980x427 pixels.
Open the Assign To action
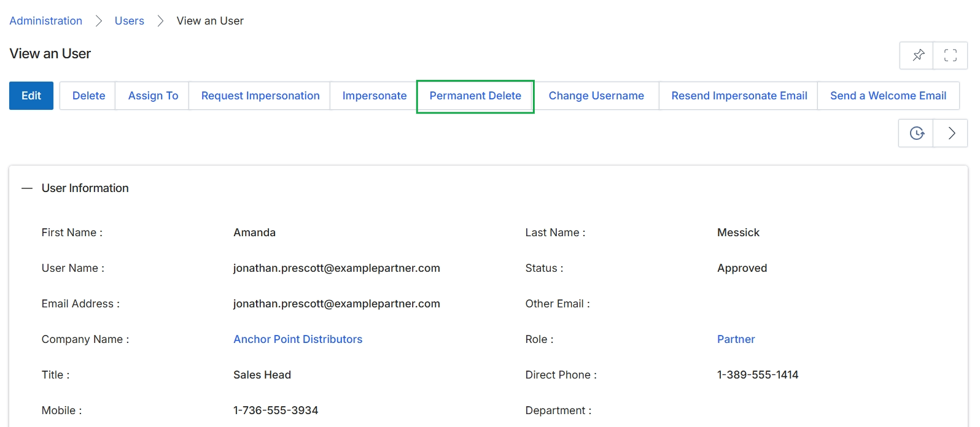click(153, 96)
